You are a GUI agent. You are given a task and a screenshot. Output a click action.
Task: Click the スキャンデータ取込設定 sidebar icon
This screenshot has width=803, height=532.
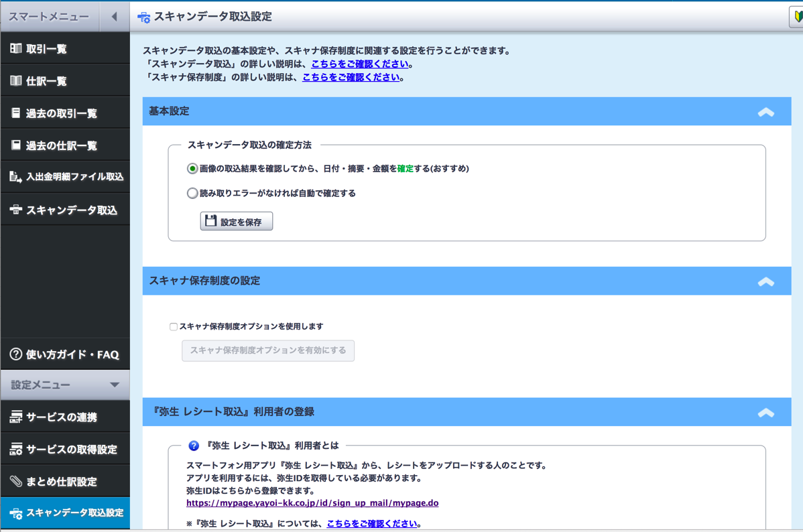click(16, 513)
